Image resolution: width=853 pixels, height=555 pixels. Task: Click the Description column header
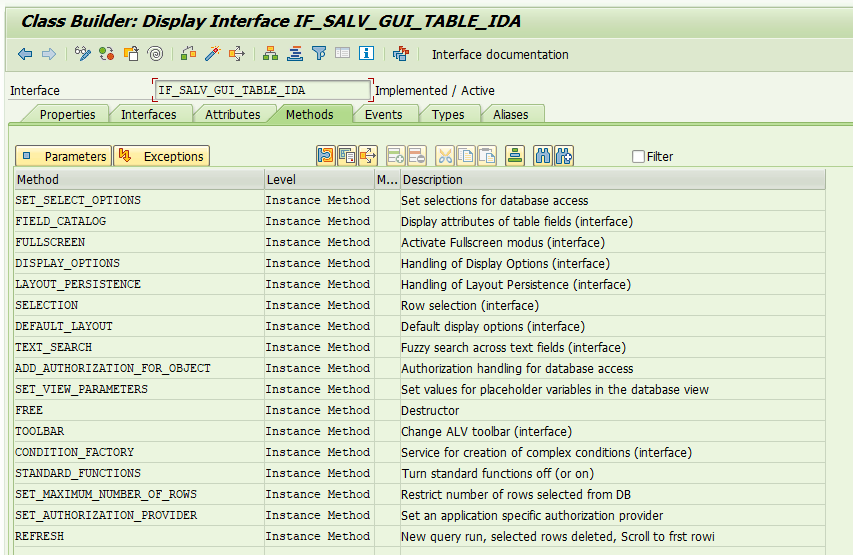[432, 180]
